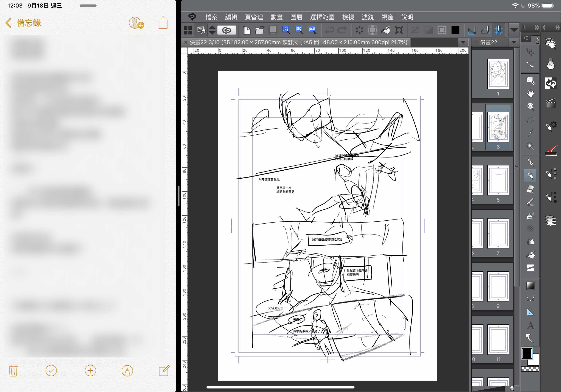The image size is (561, 392).
Task: Select the Airbrush tool
Action: tap(530, 215)
